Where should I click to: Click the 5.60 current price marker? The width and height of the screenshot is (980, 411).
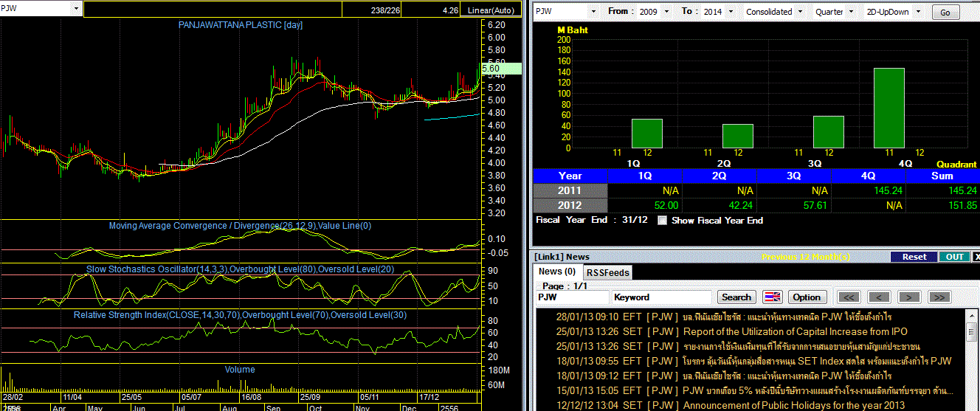pyautogui.click(x=501, y=69)
